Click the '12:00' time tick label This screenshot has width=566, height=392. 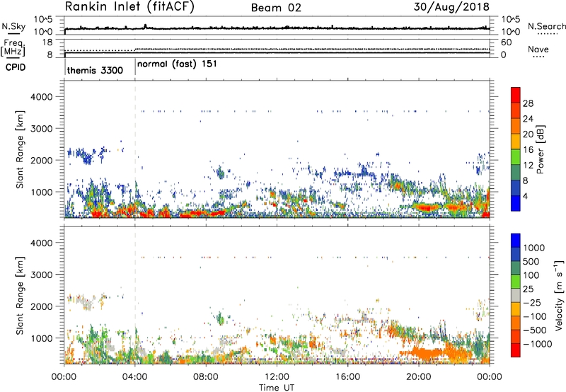(x=277, y=377)
